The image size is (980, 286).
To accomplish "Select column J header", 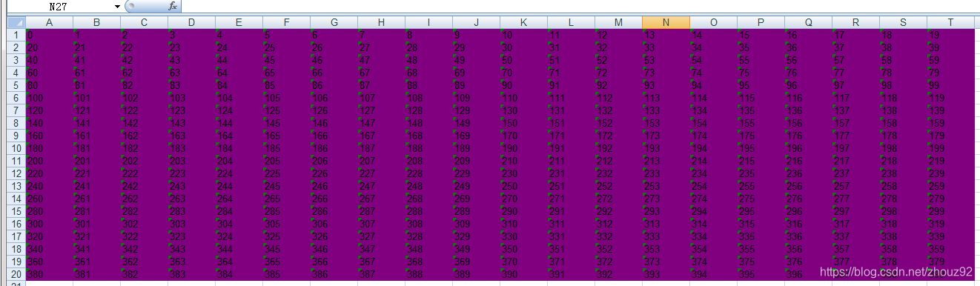I will (x=476, y=23).
